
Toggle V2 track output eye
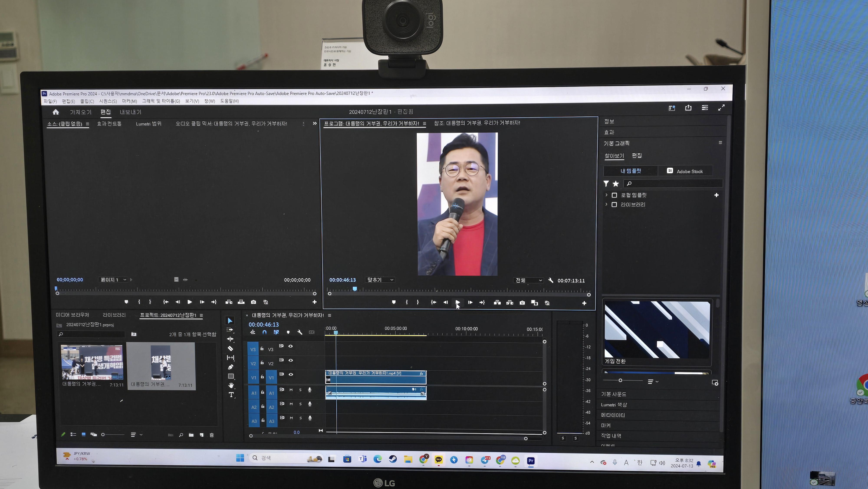[x=291, y=360]
